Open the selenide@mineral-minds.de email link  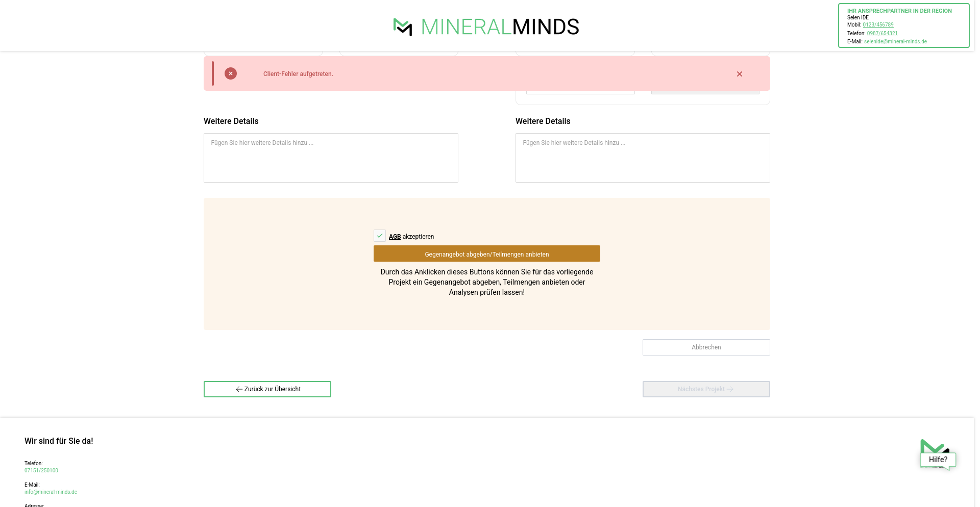895,42
